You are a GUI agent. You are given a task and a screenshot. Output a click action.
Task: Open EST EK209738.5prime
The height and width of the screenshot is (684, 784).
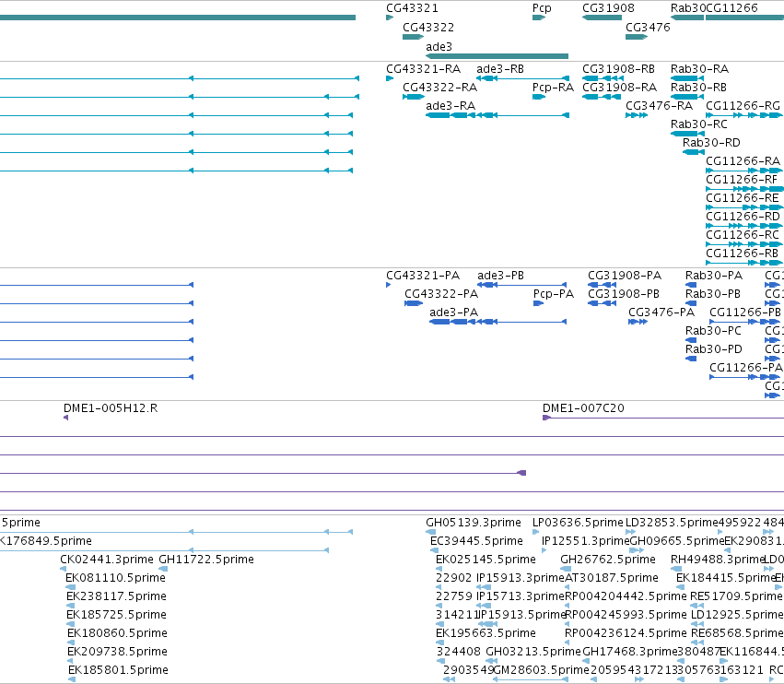click(117, 652)
